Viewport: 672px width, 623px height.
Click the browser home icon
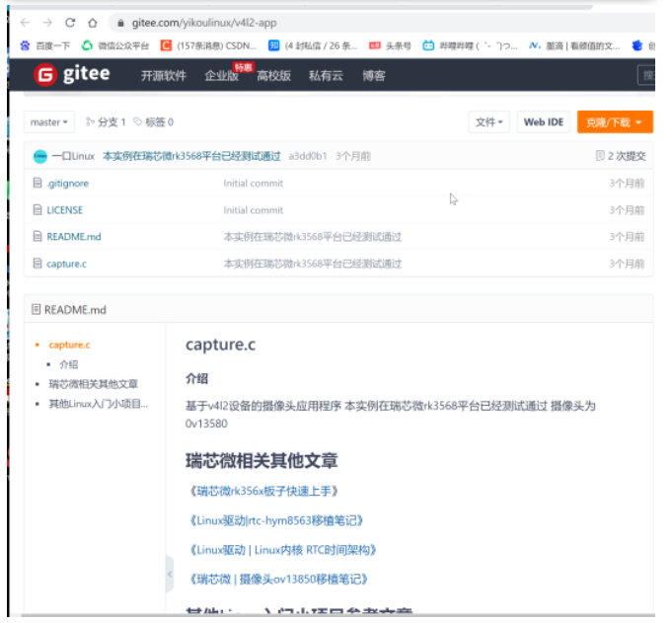click(x=92, y=22)
